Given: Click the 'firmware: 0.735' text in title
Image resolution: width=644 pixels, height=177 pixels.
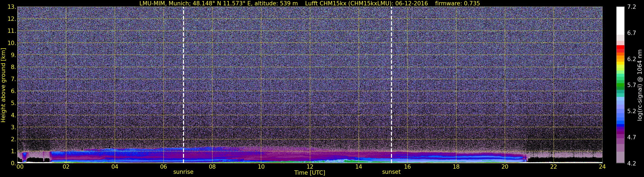Looking at the screenshot, I should click(x=457, y=3).
